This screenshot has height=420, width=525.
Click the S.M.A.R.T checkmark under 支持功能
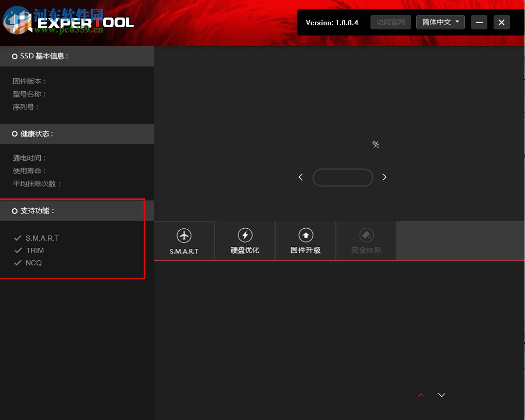click(37, 238)
